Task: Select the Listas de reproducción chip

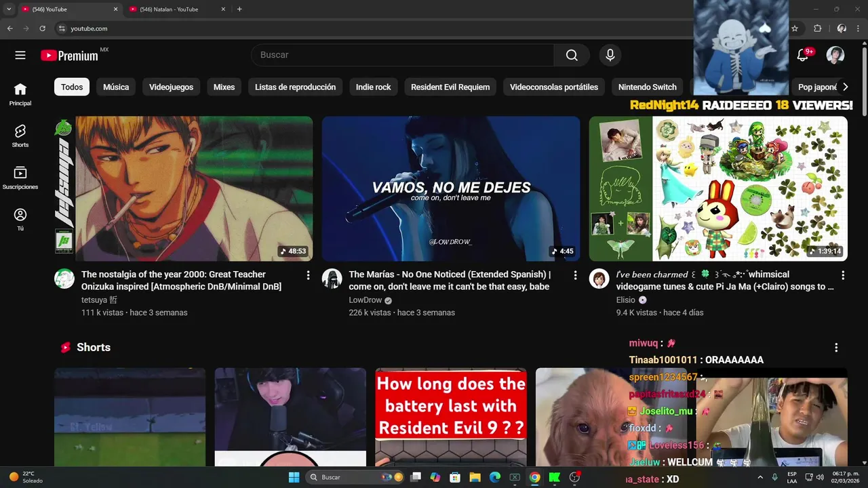Action: click(295, 87)
